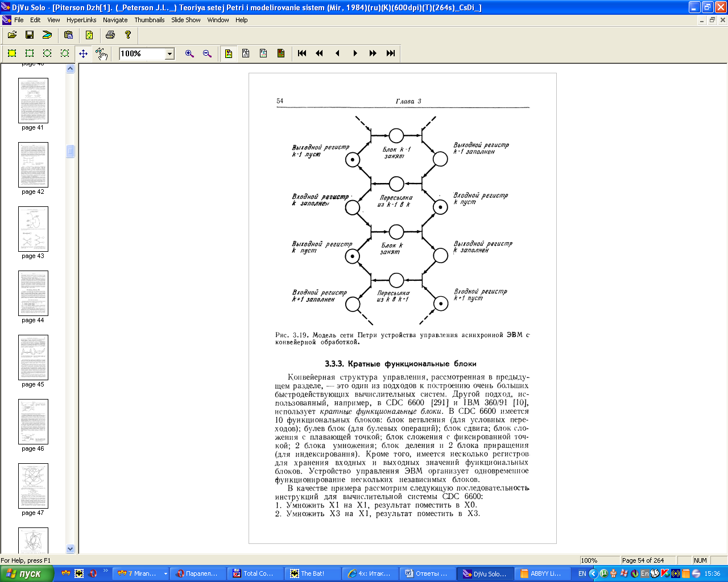Click the DjVu document icon in menu bar
The width and height of the screenshot is (728, 582).
[x=6, y=20]
